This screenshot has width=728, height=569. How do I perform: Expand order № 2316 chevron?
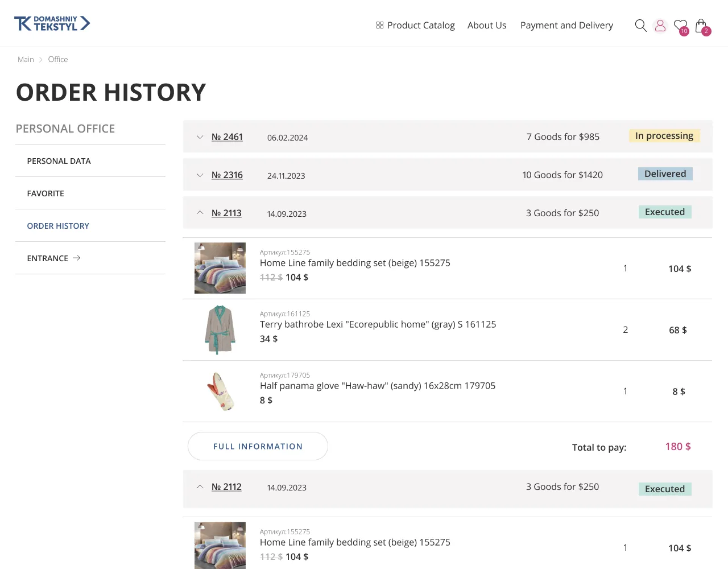tap(200, 175)
